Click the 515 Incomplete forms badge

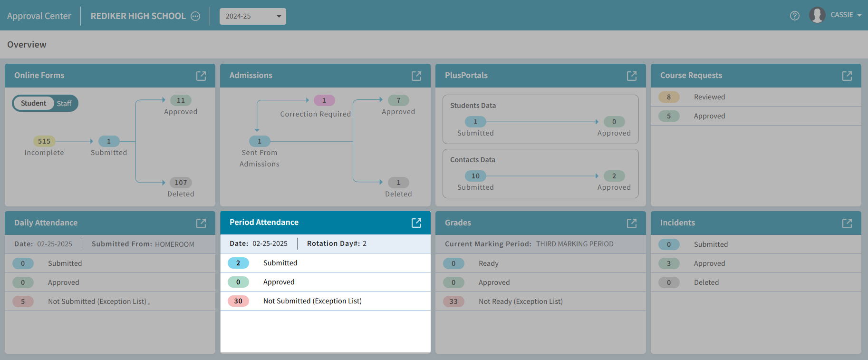[x=44, y=141]
